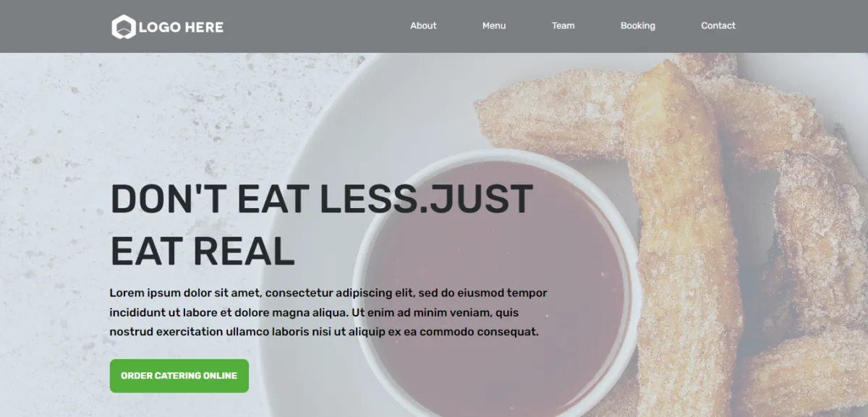The height and width of the screenshot is (417, 868).
Task: Select Team in the navigation bar
Action: [x=563, y=26]
